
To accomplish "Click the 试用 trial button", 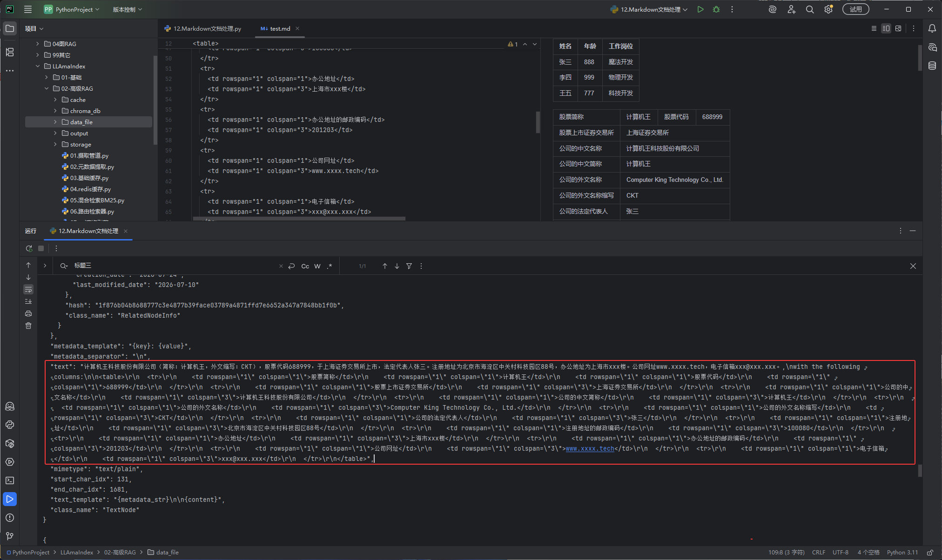I will coord(855,9).
